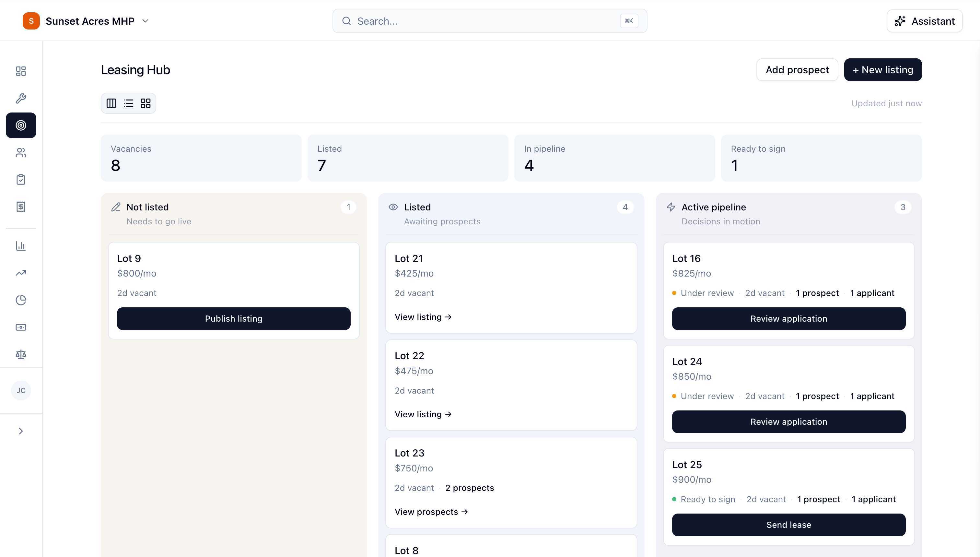Click the magnifier icon in the search bar

coord(346,21)
